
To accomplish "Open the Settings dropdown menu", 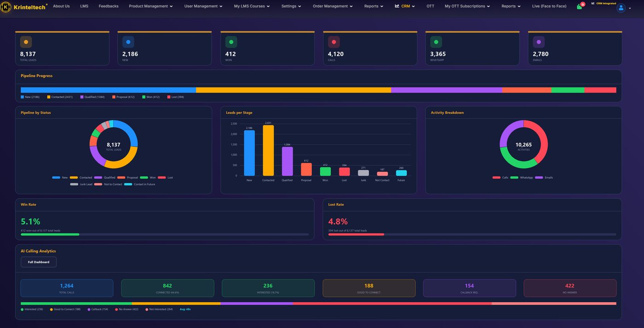I will 291,6.
